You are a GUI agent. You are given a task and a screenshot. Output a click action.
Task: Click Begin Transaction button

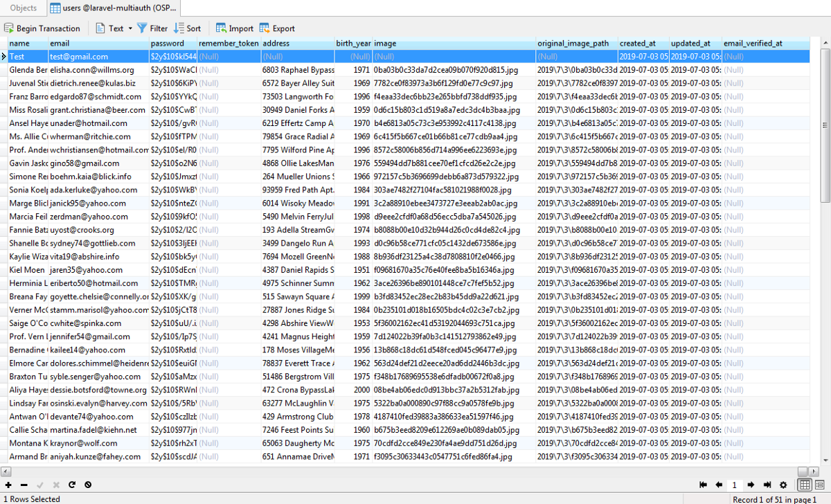click(42, 28)
